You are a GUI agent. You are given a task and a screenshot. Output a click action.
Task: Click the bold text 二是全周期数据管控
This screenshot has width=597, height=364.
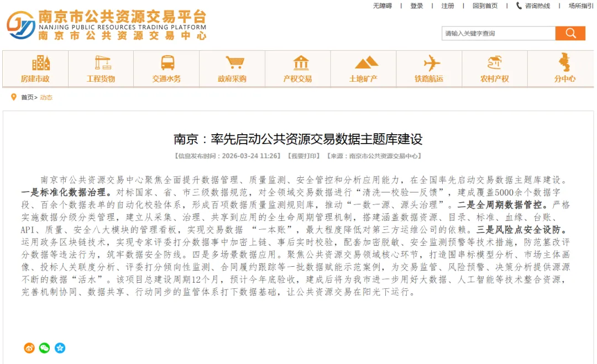[500, 205]
